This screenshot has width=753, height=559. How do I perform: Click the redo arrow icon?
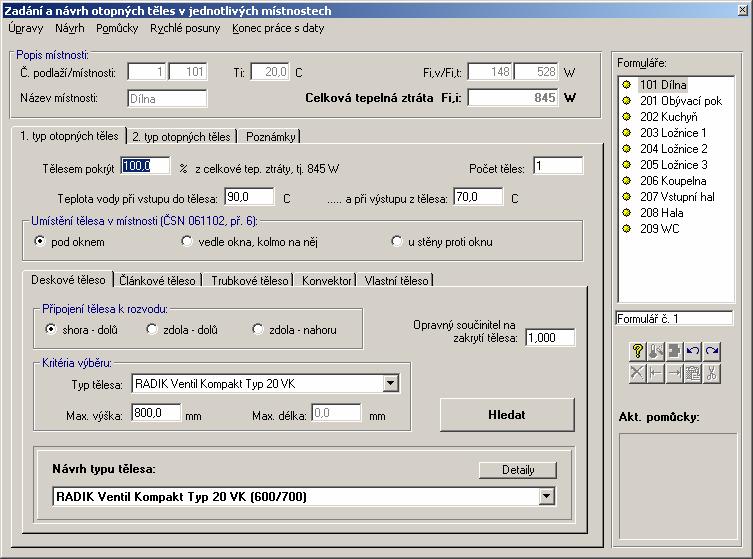(x=712, y=352)
